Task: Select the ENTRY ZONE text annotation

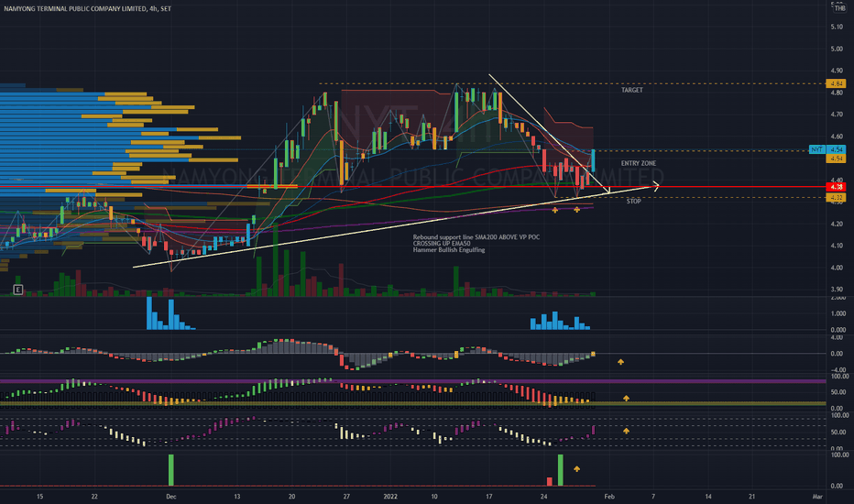Action: (x=639, y=163)
